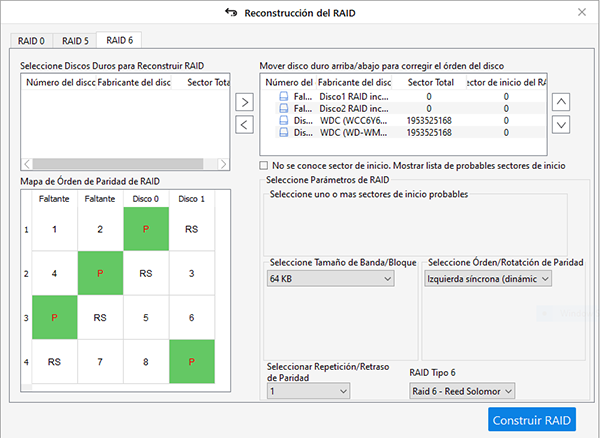Click the 'Disco 1' column header in parity map

pyautogui.click(x=192, y=199)
